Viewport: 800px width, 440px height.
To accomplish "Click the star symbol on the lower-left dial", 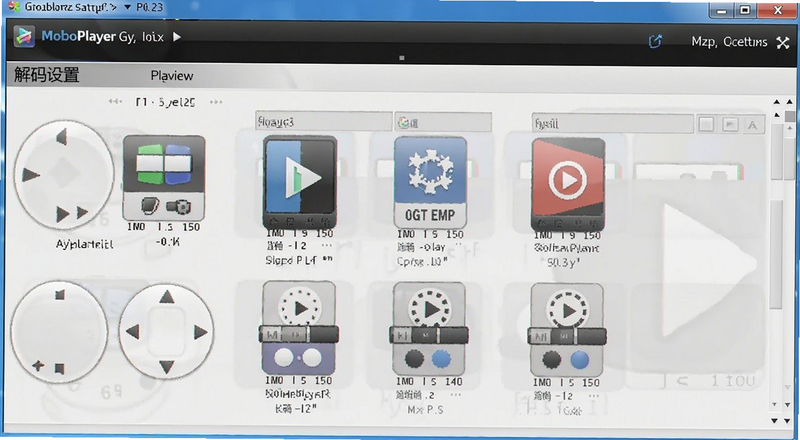I will pyautogui.click(x=37, y=366).
